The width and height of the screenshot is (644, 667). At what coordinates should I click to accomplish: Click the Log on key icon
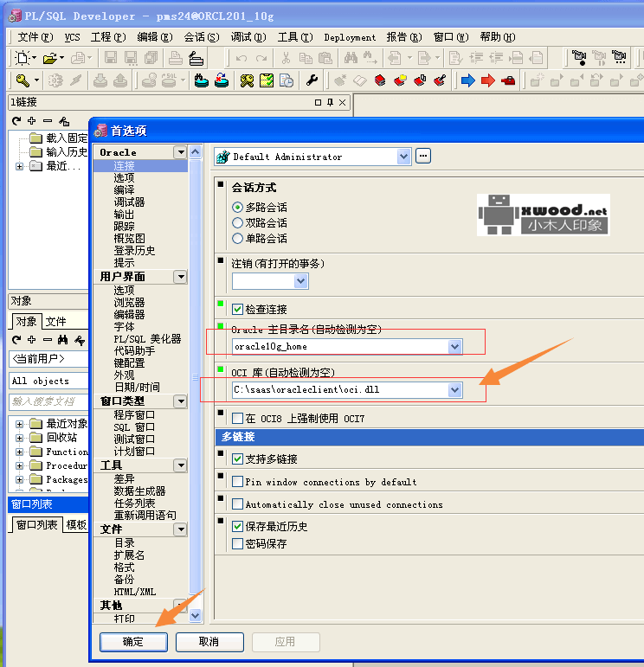click(x=23, y=80)
